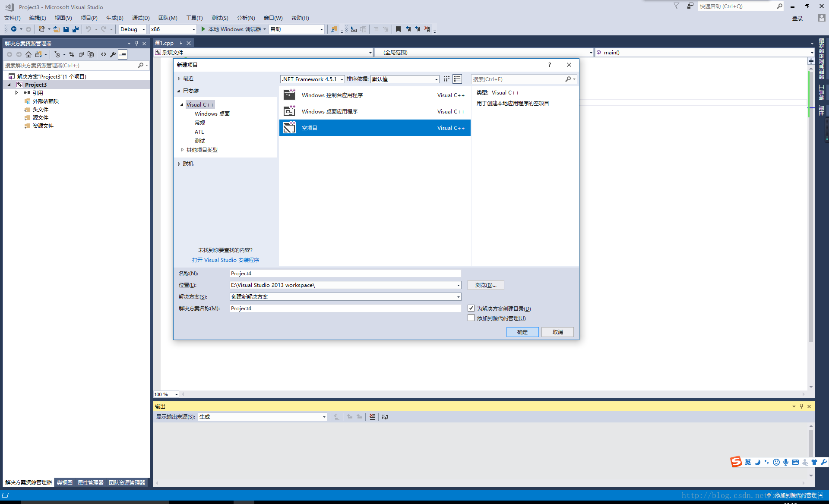Screen dimensions: 829x504
Task: Click the Find in Files toolbar icon
Action: tap(334, 29)
